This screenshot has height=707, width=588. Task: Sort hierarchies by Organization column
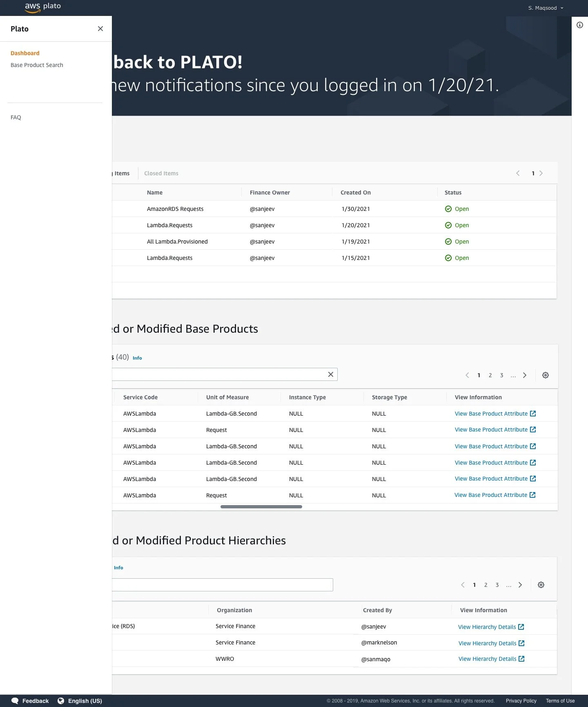coord(234,610)
